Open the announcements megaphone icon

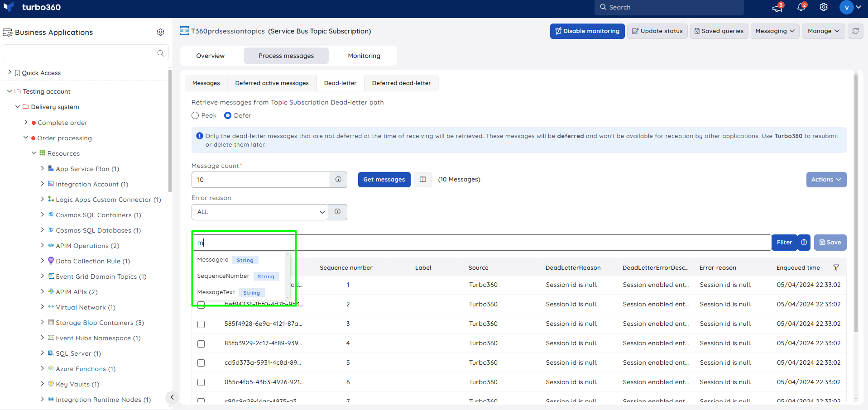[777, 7]
